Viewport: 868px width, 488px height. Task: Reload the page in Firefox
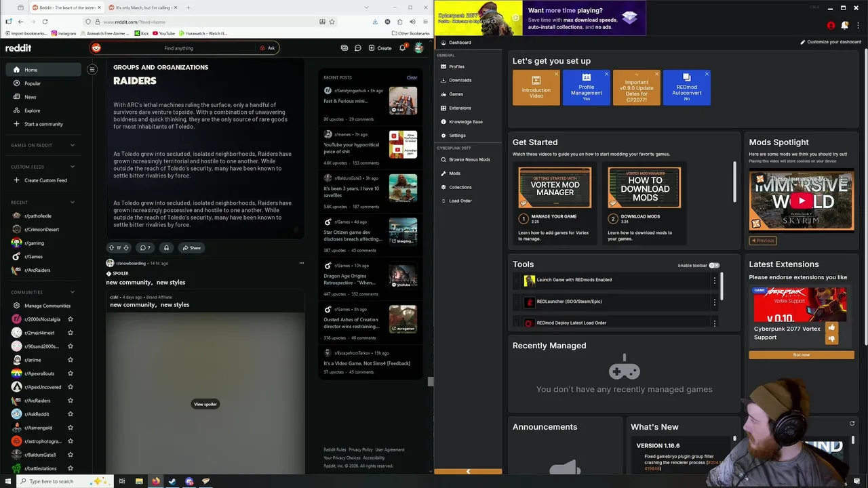(45, 21)
